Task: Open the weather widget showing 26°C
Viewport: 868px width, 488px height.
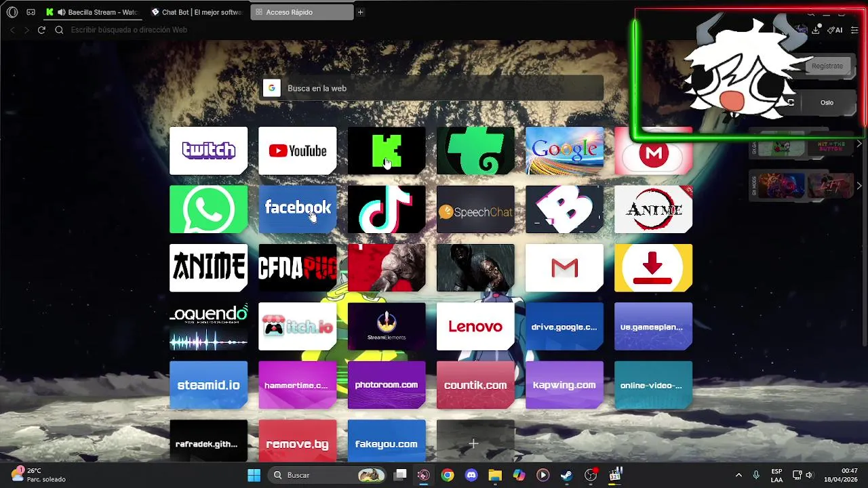Action: pos(39,474)
